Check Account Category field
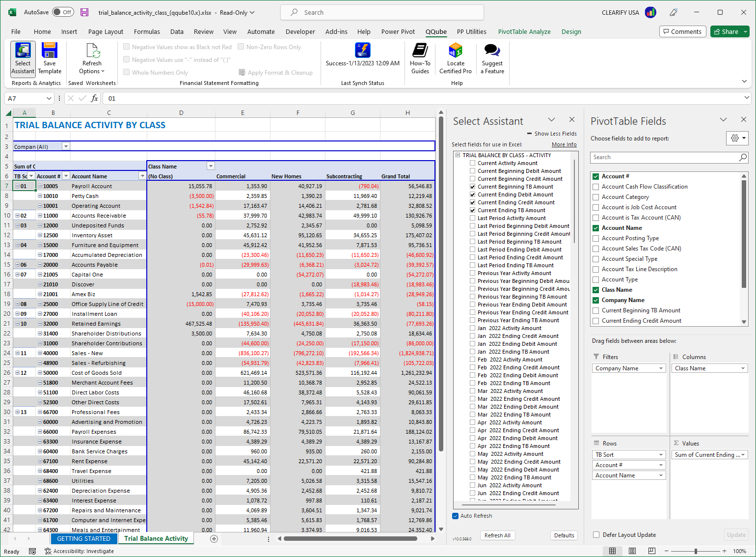The image size is (756, 557). (595, 197)
